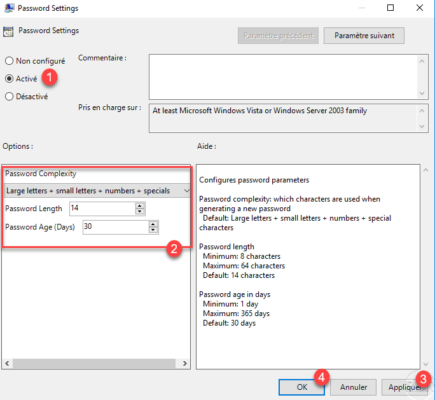The image size is (435, 400).
Task: Click the title bar Password Settings icon
Action: (9, 8)
